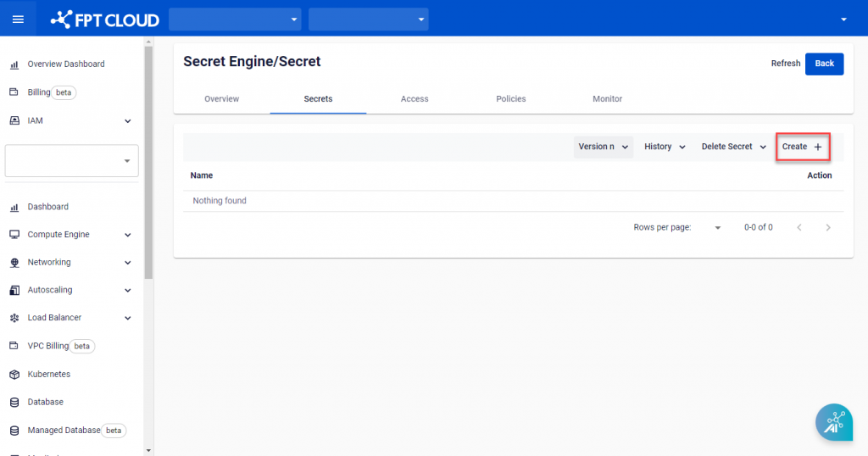The width and height of the screenshot is (868, 456).
Task: Open the Version n dropdown
Action: pos(603,147)
